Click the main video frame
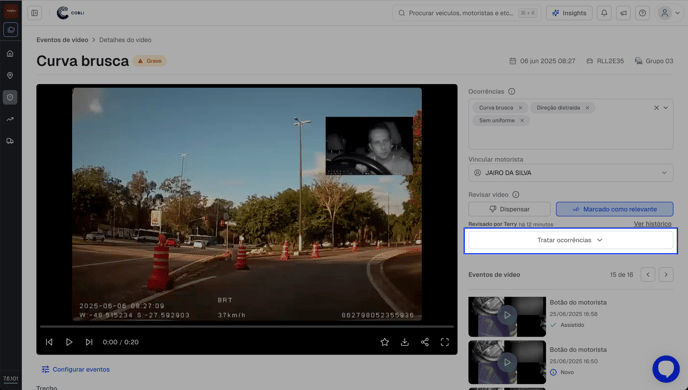The image size is (688, 390). coord(247,204)
